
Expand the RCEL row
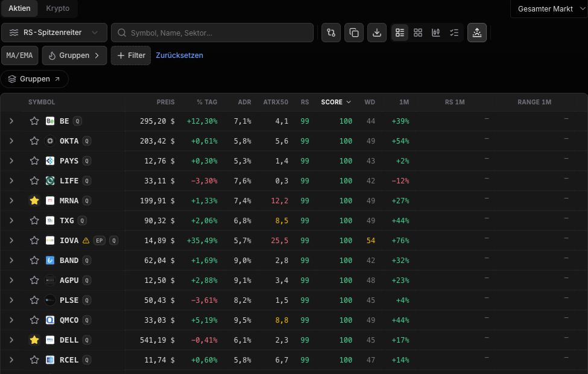coord(11,360)
